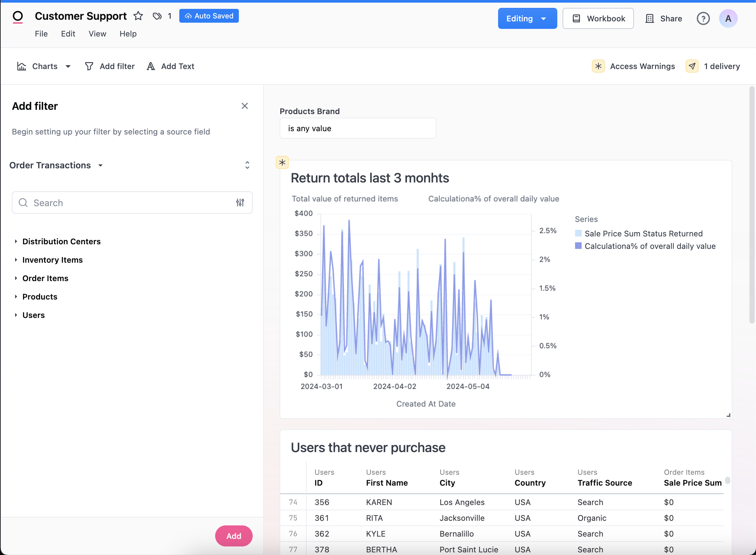
Task: Open the File menu
Action: pyautogui.click(x=41, y=34)
